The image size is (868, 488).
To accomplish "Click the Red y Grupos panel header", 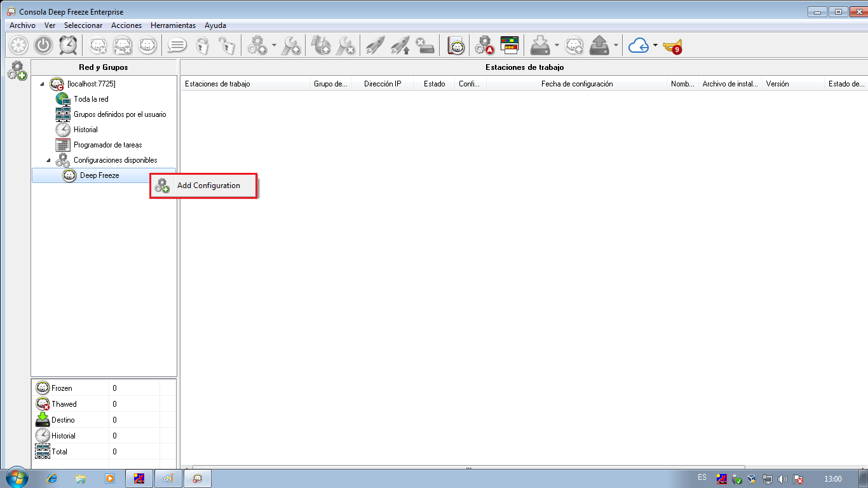I will point(104,67).
